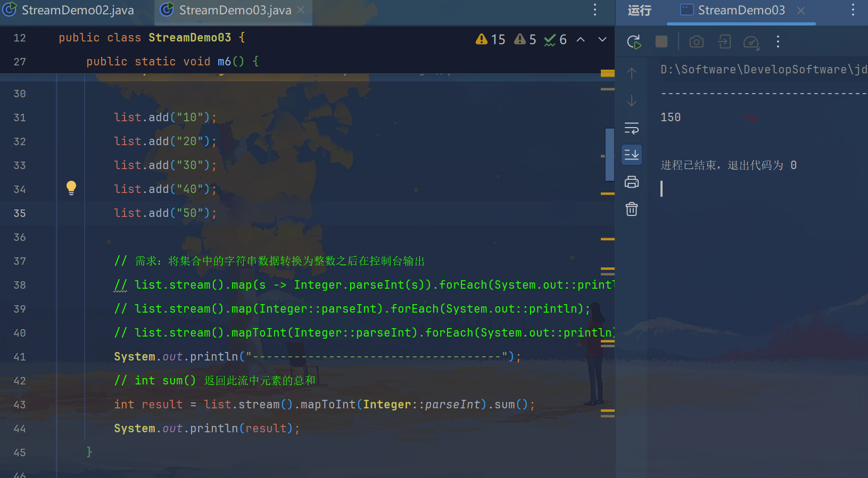Click the int sum() comment line

[214, 381]
